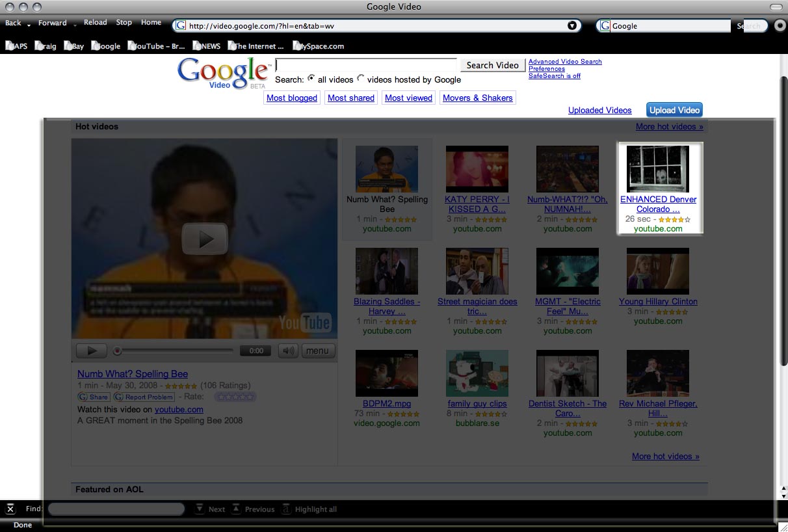The height and width of the screenshot is (532, 788).
Task: Open the Blazing Saddles video thumbnail
Action: pos(387,271)
